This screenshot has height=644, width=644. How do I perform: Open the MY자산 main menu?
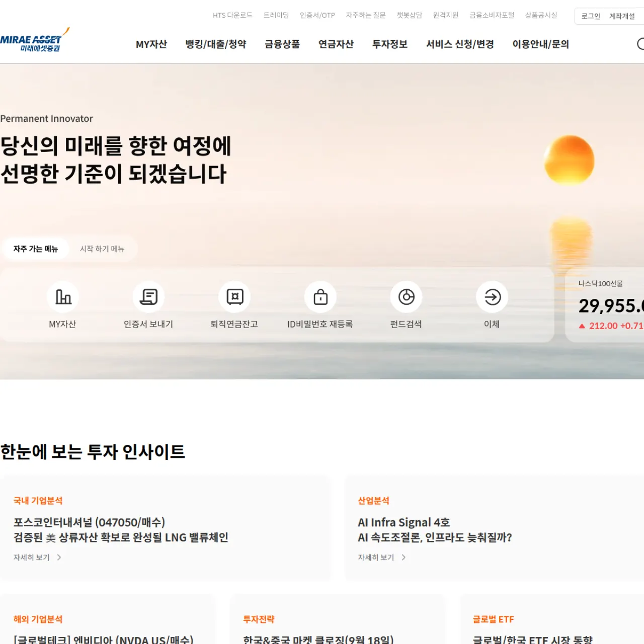tap(151, 44)
